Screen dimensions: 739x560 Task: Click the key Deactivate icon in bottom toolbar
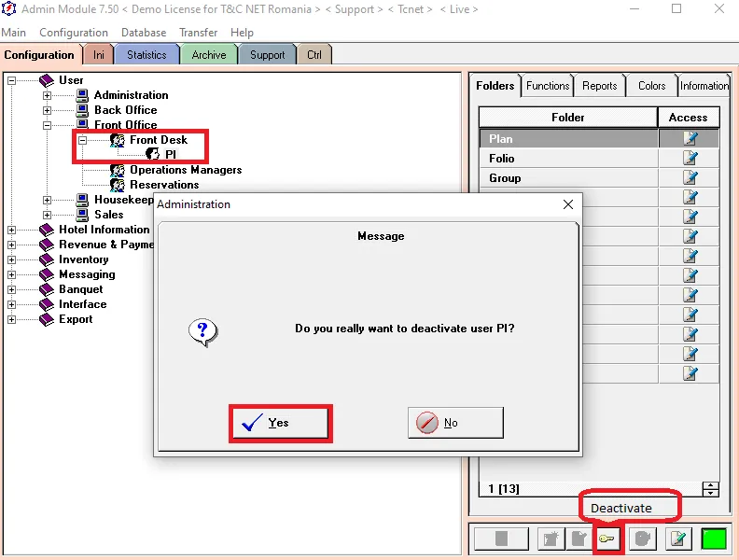coord(607,539)
